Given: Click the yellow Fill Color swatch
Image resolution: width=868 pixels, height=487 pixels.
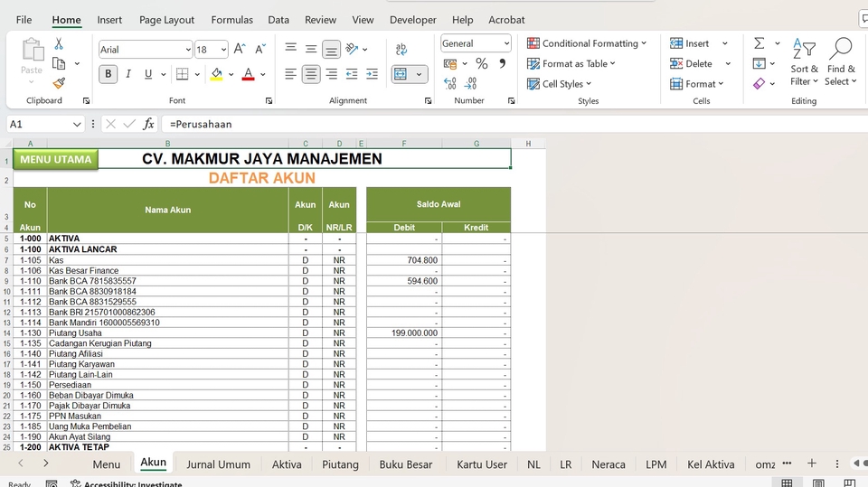Looking at the screenshot, I should pos(216,74).
